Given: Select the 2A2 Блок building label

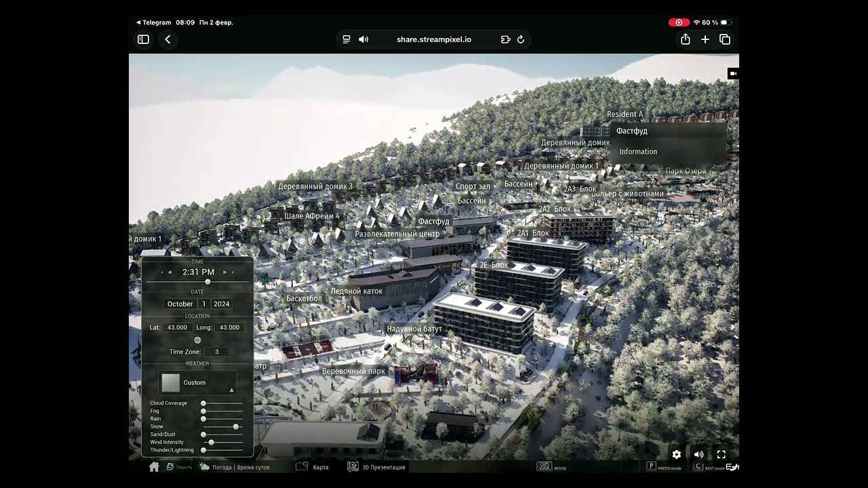Looking at the screenshot, I should pyautogui.click(x=555, y=209).
